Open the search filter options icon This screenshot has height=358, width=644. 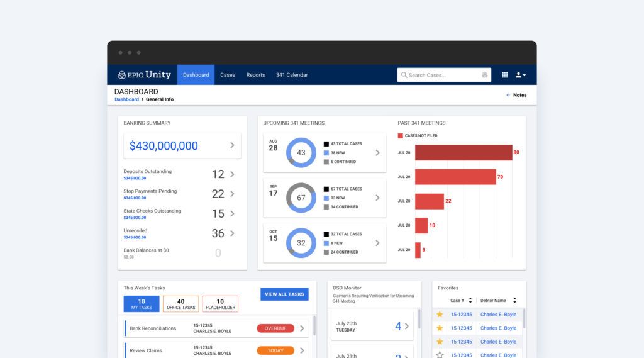[485, 75]
